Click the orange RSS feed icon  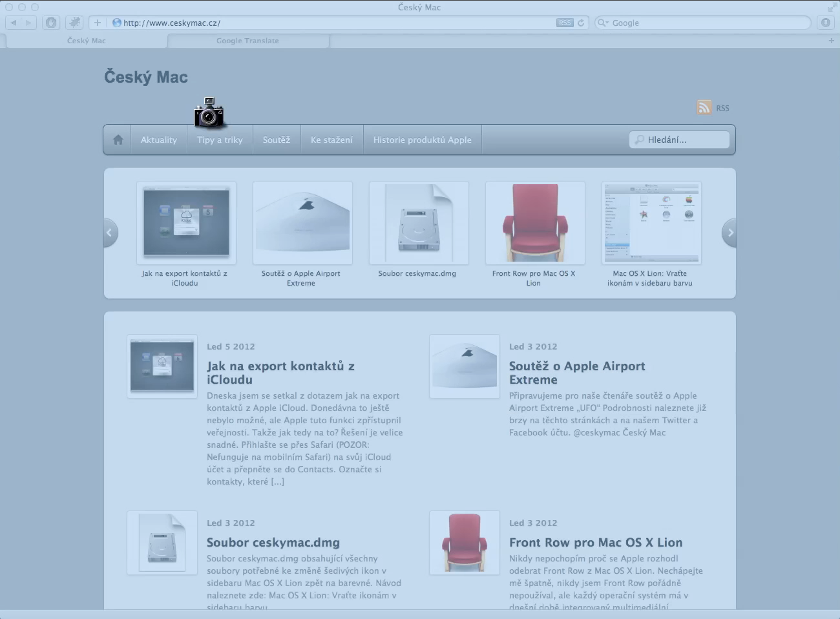point(704,108)
